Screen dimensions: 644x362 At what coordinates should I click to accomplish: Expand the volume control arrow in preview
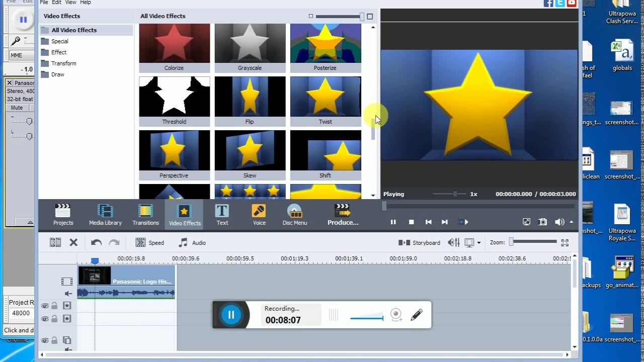point(571,222)
